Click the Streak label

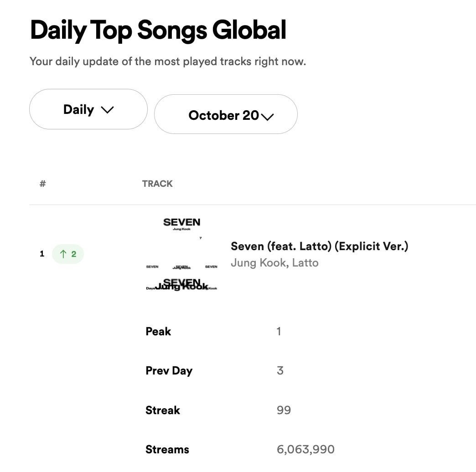coord(163,410)
